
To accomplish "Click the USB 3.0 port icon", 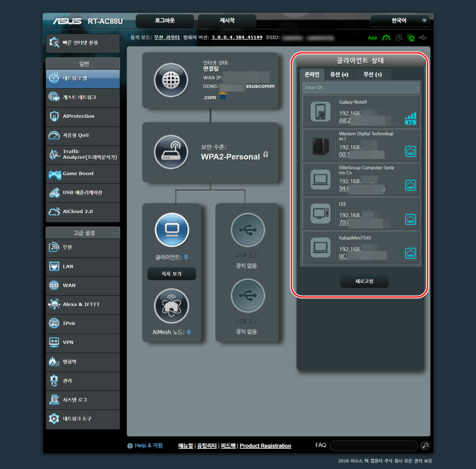I will pyautogui.click(x=248, y=230).
